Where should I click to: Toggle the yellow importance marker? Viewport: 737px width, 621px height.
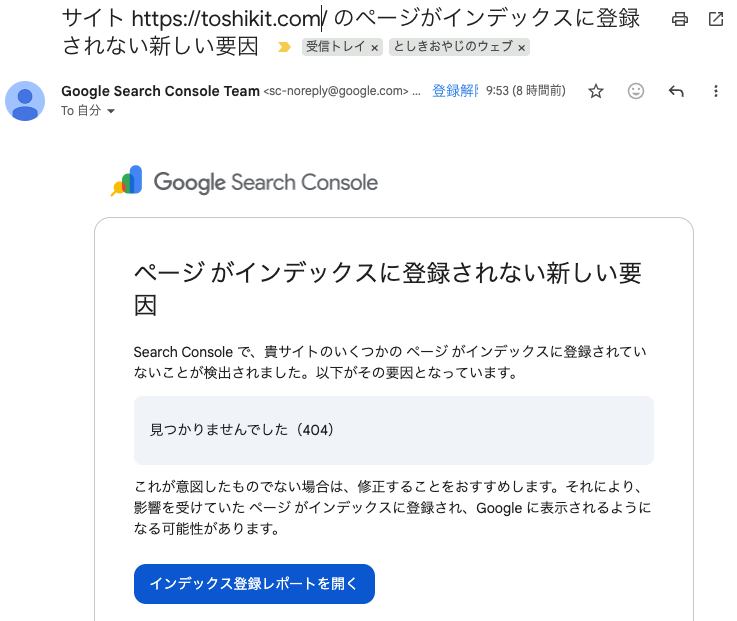pos(284,47)
